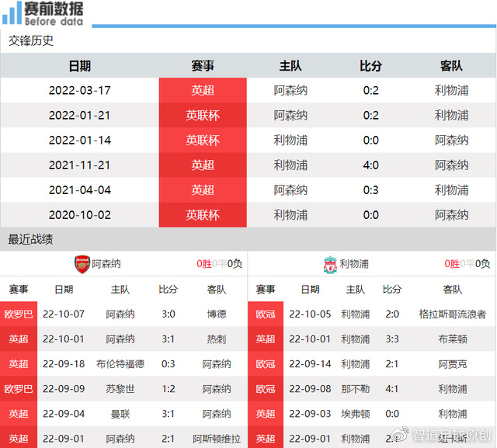Select the 2022-03-17 date cell
This screenshot has width=497, height=448.
tap(79, 90)
